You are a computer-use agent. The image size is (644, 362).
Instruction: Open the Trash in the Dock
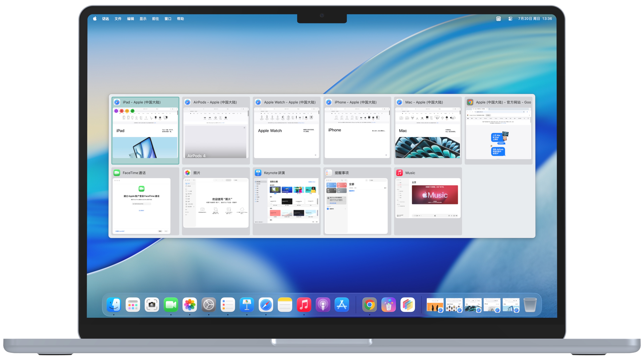pos(530,305)
